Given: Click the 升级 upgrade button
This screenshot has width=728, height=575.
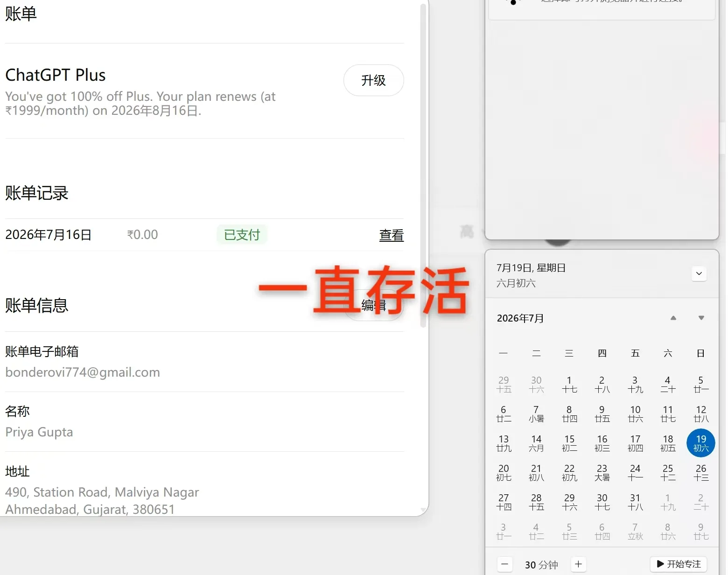Looking at the screenshot, I should [x=373, y=80].
